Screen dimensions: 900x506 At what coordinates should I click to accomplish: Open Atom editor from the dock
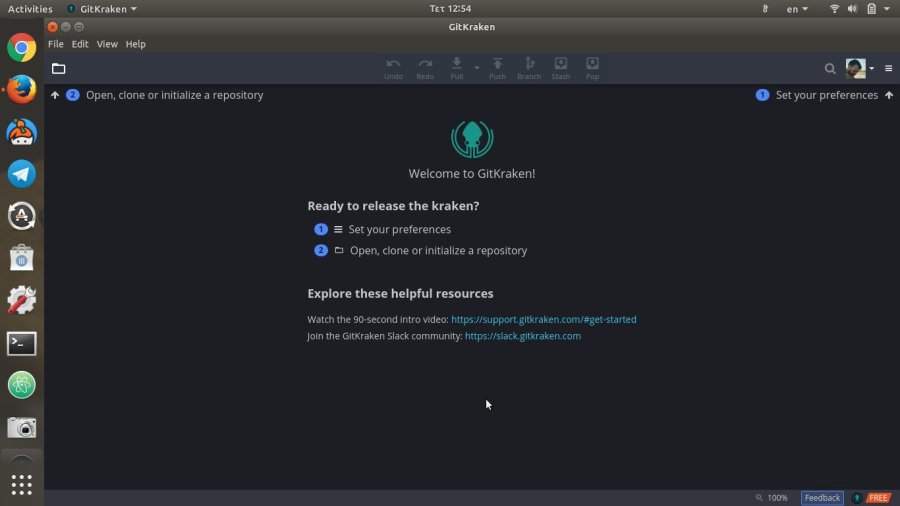click(x=22, y=385)
